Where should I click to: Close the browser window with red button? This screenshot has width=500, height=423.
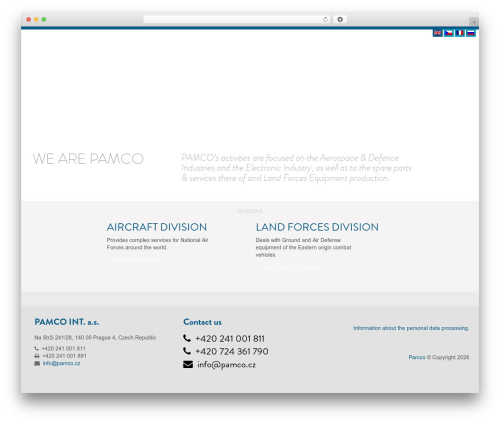click(29, 19)
